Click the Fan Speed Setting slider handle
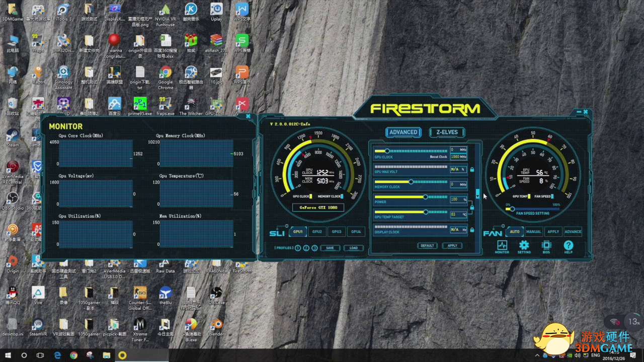This screenshot has height=362, width=644. [512, 209]
